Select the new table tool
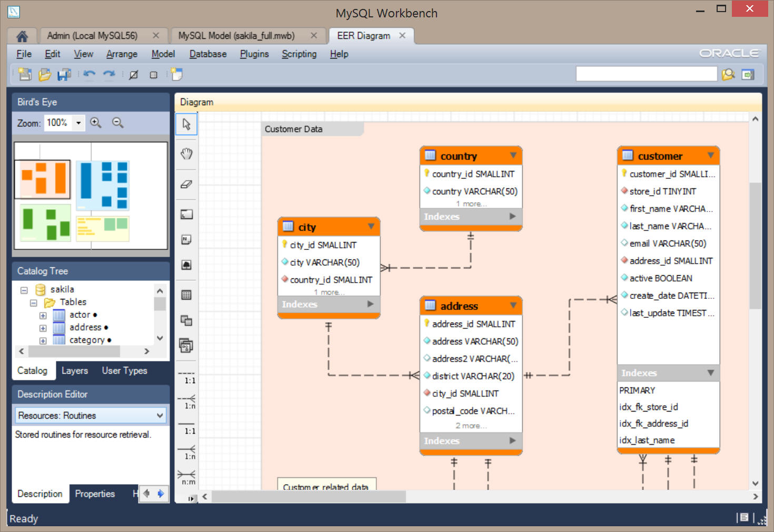Viewport: 774px width, 532px height. [x=186, y=295]
